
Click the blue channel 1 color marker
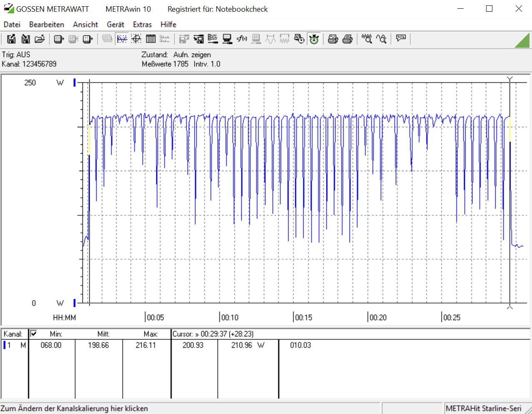[x=5, y=345]
